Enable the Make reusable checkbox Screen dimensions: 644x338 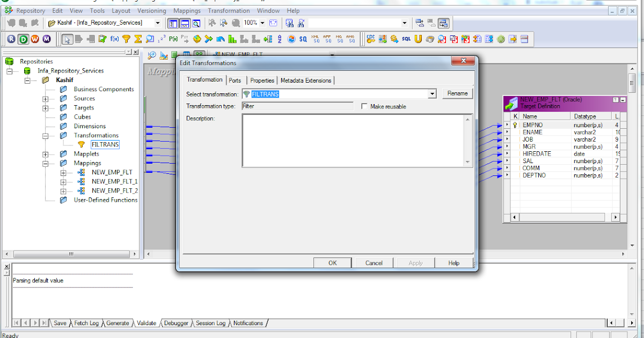coord(364,106)
